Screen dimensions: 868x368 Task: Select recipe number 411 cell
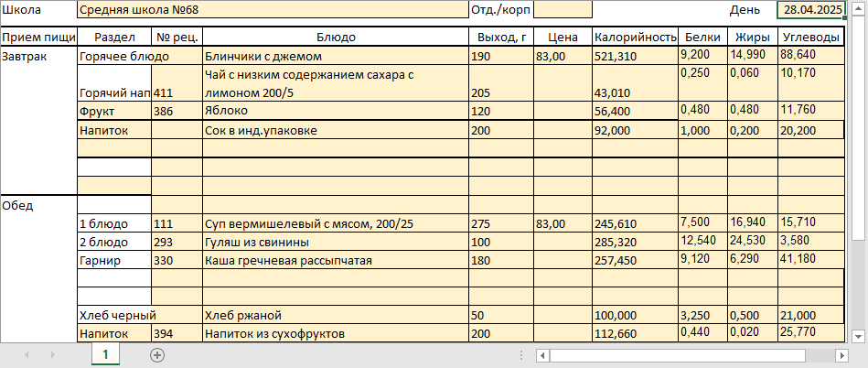(x=177, y=83)
